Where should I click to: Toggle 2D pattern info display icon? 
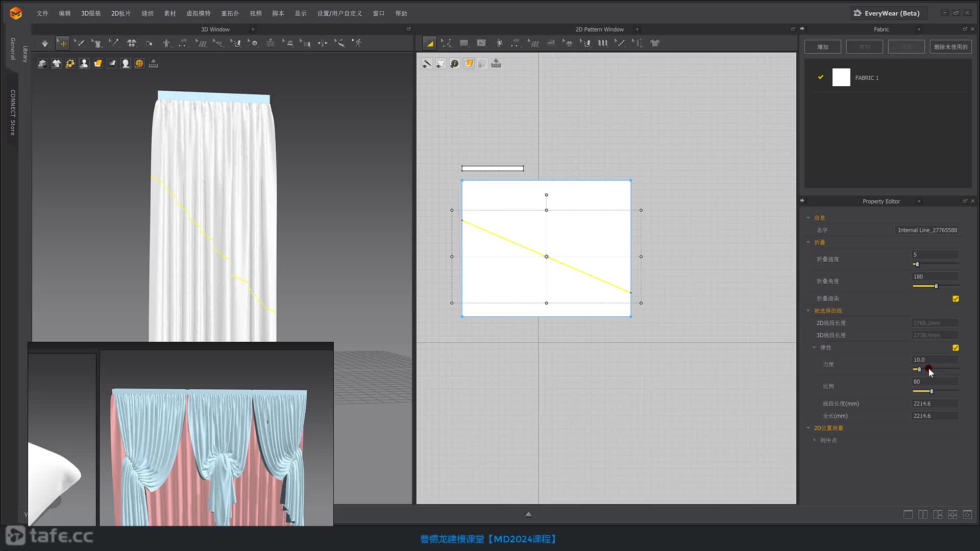click(454, 63)
